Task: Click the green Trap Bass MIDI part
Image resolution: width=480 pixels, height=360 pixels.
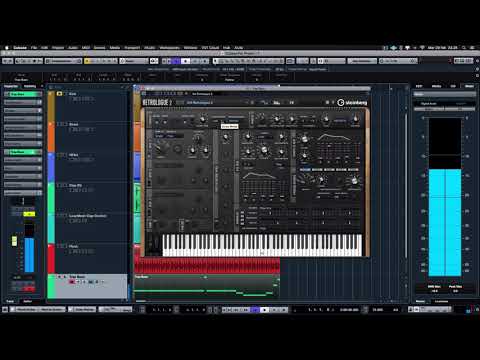Action: [x=207, y=286]
